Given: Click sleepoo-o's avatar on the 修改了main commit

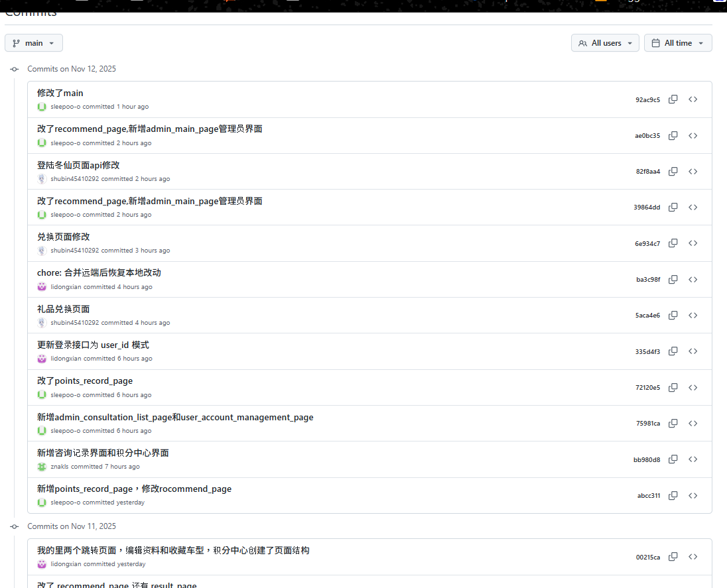Looking at the screenshot, I should pyautogui.click(x=41, y=106).
